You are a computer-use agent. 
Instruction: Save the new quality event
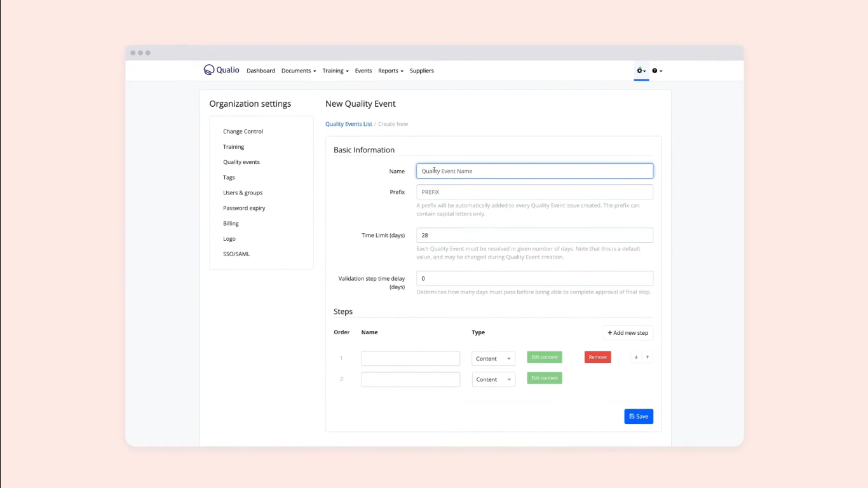tap(639, 416)
